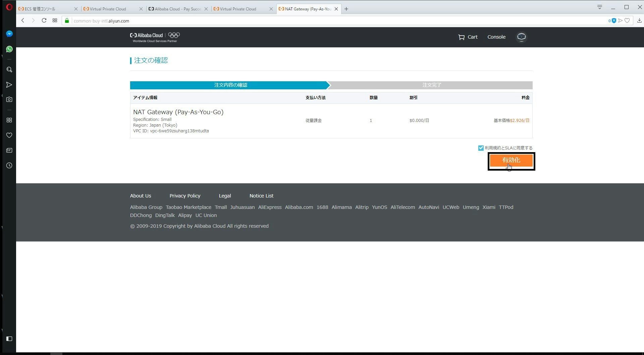This screenshot has width=644, height=355.
Task: Open History clock in the sidebar
Action: tap(9, 165)
